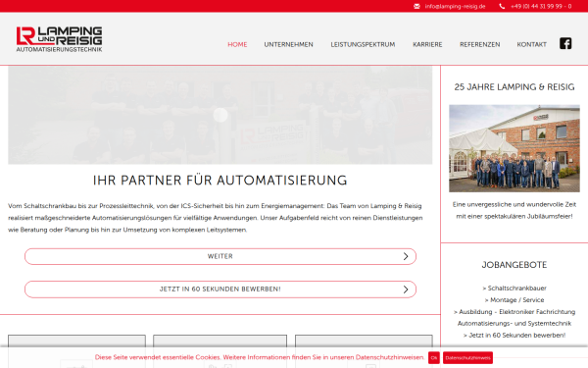The height and width of the screenshot is (368, 588).
Task: Click the WEITER button
Action: click(x=220, y=256)
